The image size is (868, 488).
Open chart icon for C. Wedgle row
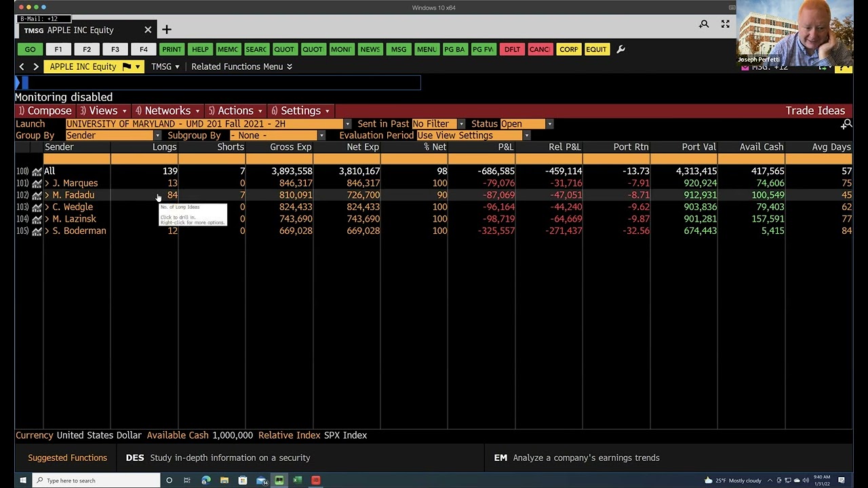coord(37,207)
